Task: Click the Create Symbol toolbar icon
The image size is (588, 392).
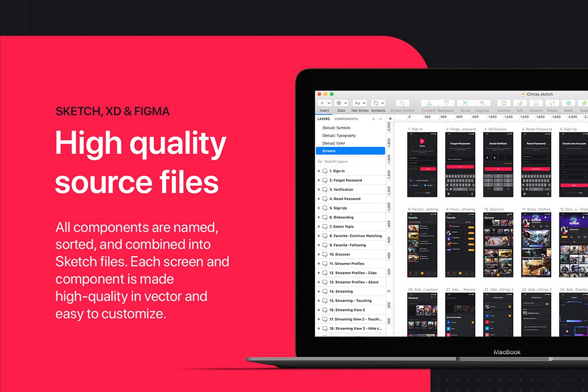Action: pos(402,103)
